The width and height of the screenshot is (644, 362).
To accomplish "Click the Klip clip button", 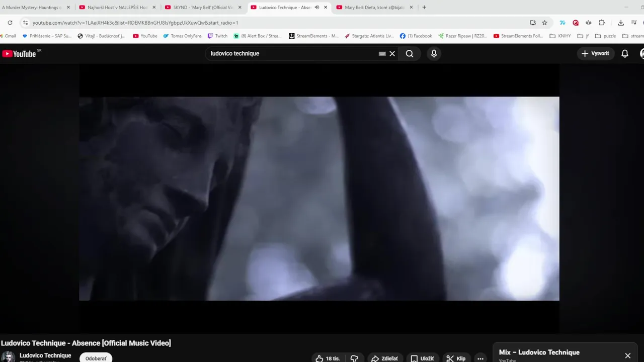I will click(456, 358).
